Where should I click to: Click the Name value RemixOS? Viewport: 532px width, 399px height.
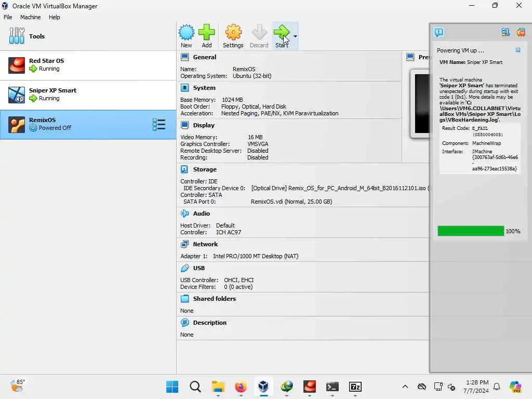244,69
